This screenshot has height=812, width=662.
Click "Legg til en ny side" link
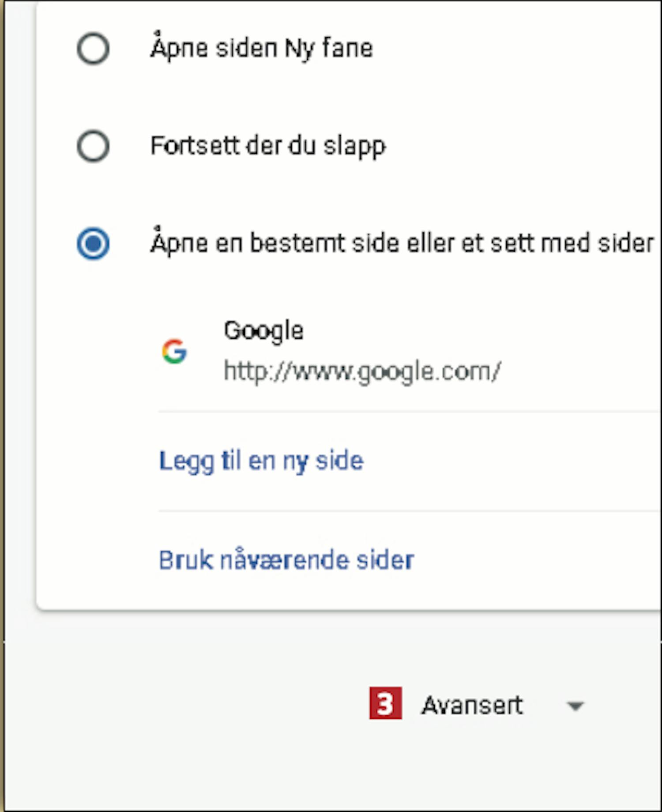tap(261, 461)
